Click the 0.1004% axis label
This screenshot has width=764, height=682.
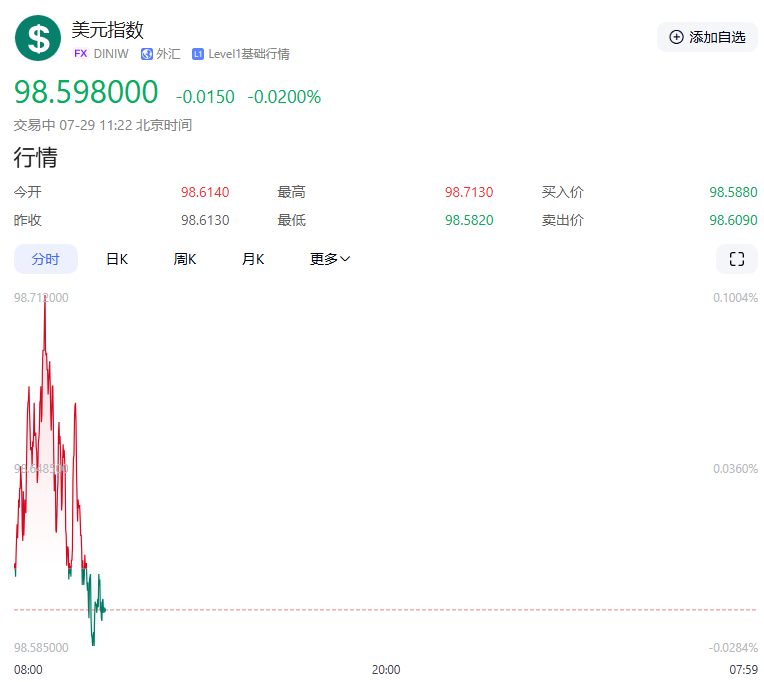click(x=735, y=298)
